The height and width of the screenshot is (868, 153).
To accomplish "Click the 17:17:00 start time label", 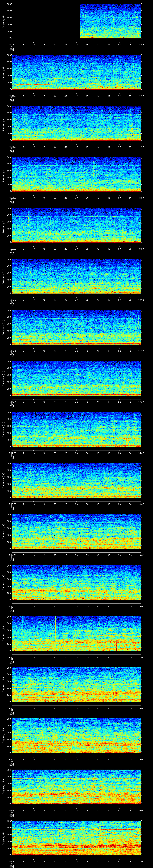I will (x=12, y=708).
